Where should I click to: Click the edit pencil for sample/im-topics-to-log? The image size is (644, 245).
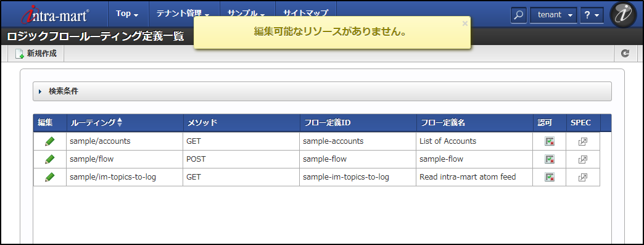(50, 177)
